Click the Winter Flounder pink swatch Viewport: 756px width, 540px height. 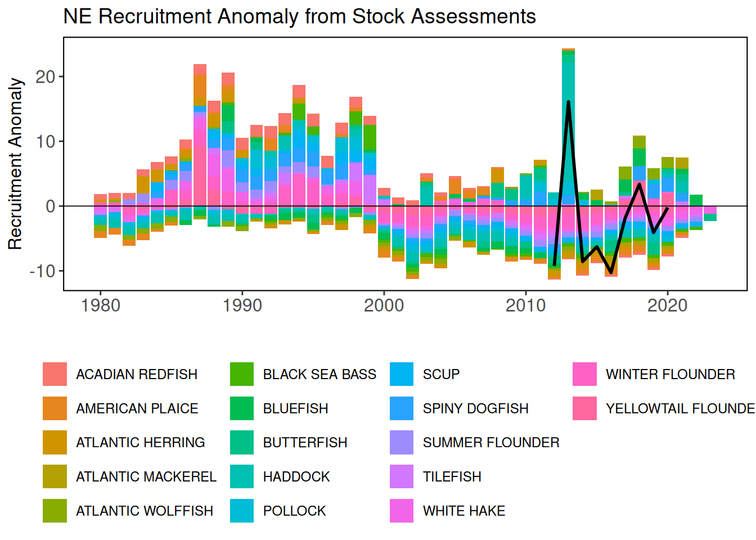(x=584, y=374)
